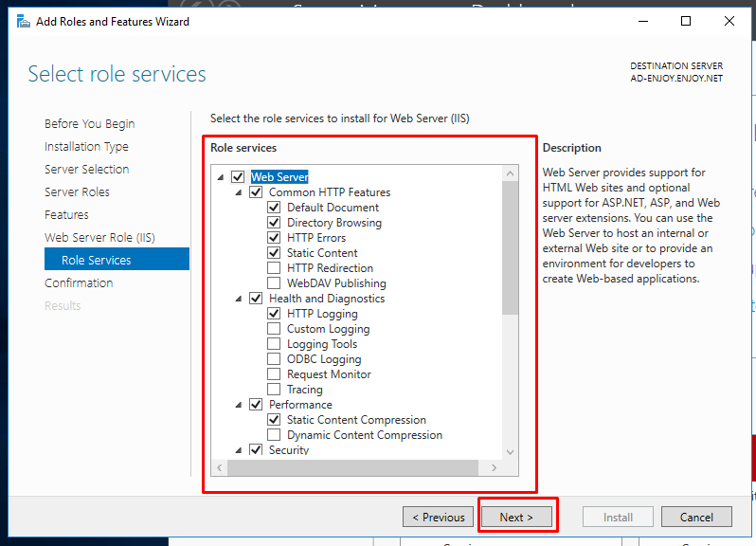
Task: Enable the Tracing checkbox
Action: pos(274,390)
